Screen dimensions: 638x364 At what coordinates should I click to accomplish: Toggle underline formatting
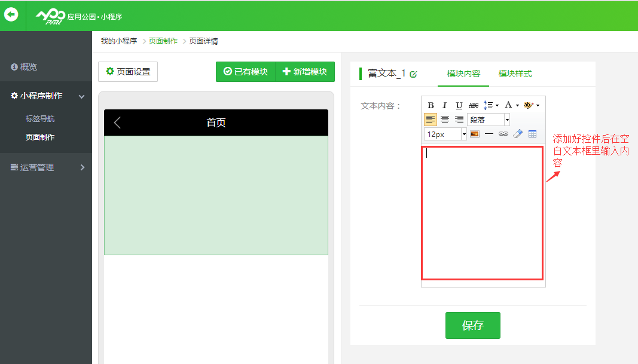[459, 105]
